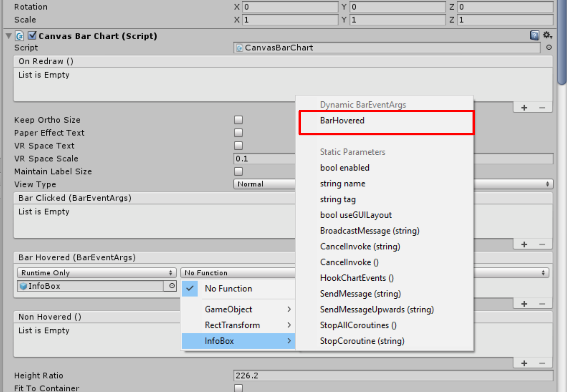This screenshot has height=392, width=567.
Task: Click the InfoBox object reference field
Action: click(x=90, y=286)
